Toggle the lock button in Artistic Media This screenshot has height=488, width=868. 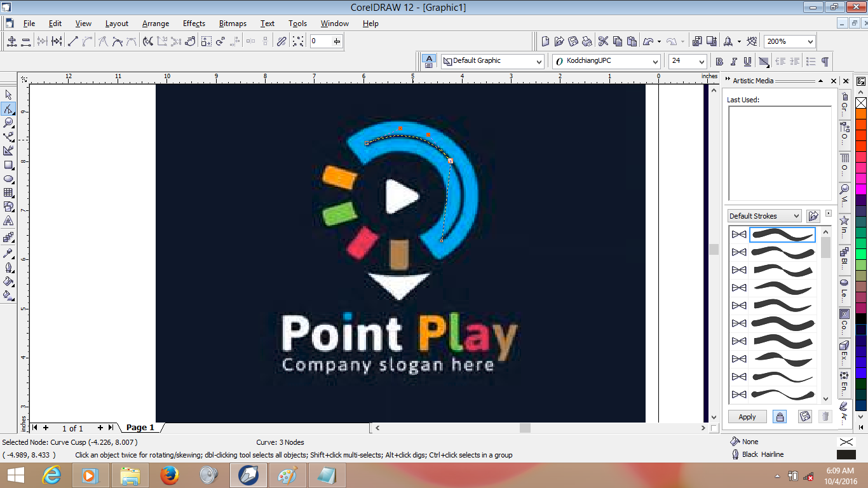point(780,416)
